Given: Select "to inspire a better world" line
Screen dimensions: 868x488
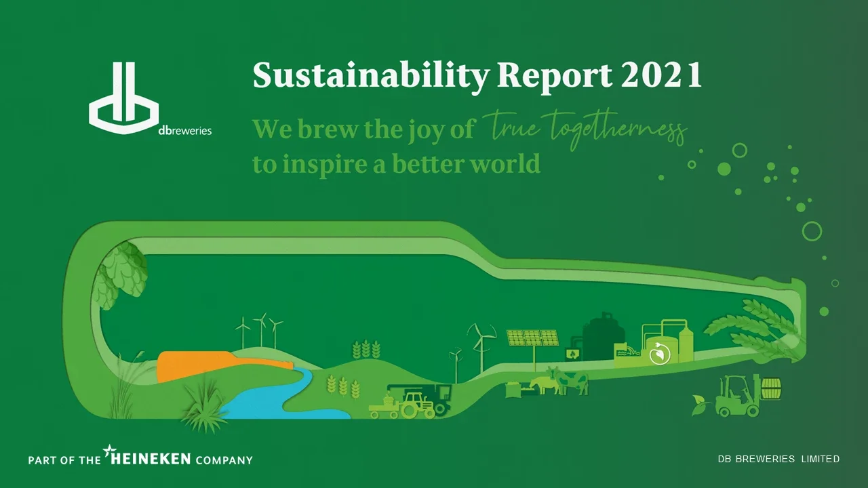Looking at the screenshot, I should pyautogui.click(x=397, y=163).
